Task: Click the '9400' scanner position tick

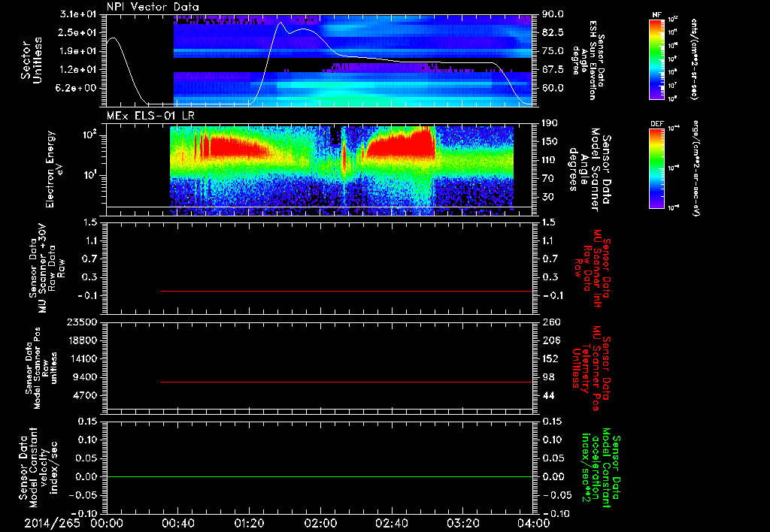Action: tap(84, 377)
